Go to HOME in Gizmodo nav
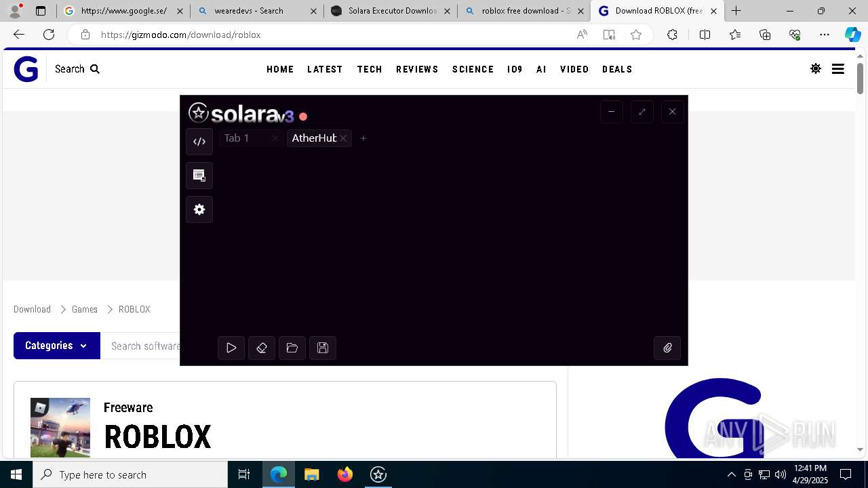 tap(280, 69)
